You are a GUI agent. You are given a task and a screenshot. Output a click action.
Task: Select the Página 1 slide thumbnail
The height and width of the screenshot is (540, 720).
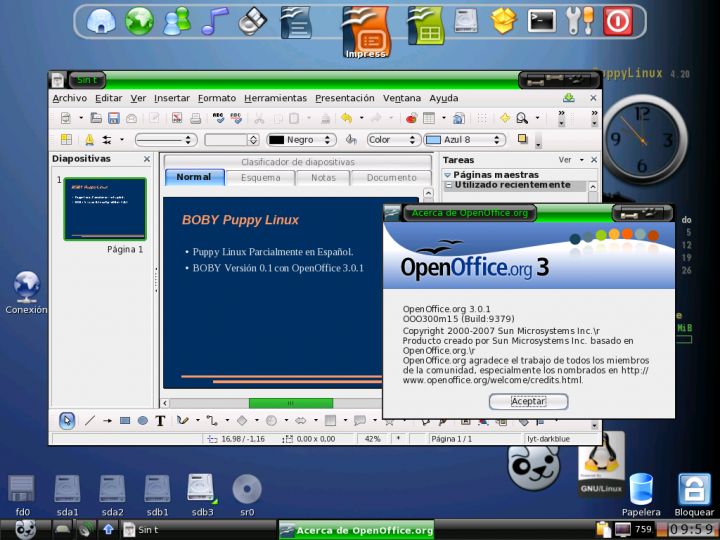click(105, 209)
